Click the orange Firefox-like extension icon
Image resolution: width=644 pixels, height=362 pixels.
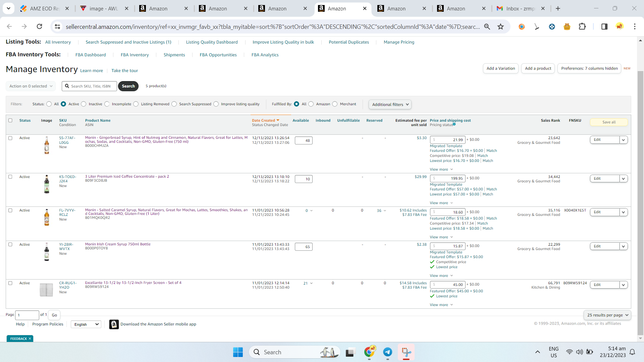[522, 26]
